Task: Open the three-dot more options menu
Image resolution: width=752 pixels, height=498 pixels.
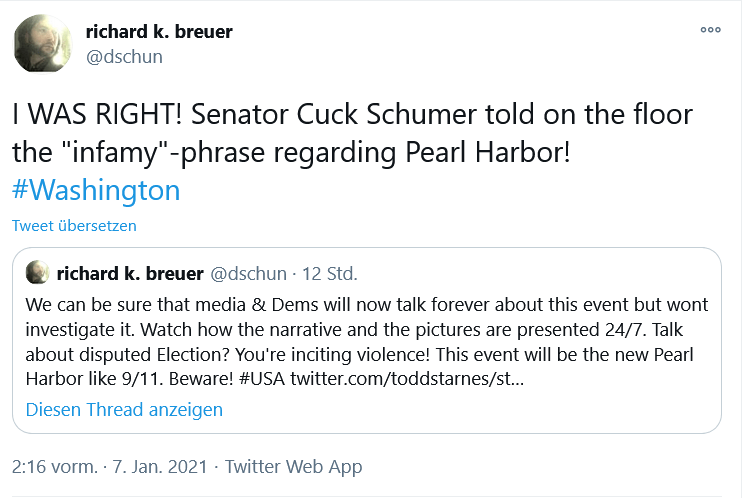Action: coord(710,30)
